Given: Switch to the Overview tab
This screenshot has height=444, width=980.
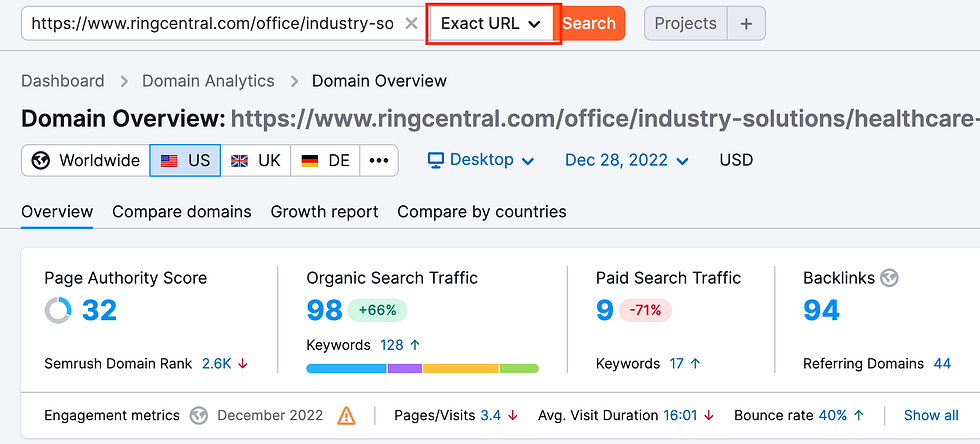Looking at the screenshot, I should coord(57,212).
